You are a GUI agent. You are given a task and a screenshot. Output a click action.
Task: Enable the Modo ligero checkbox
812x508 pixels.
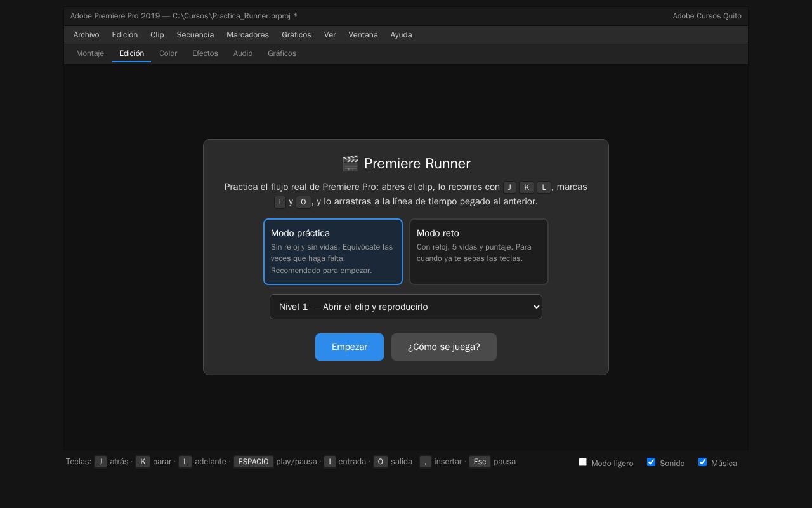coord(582,462)
